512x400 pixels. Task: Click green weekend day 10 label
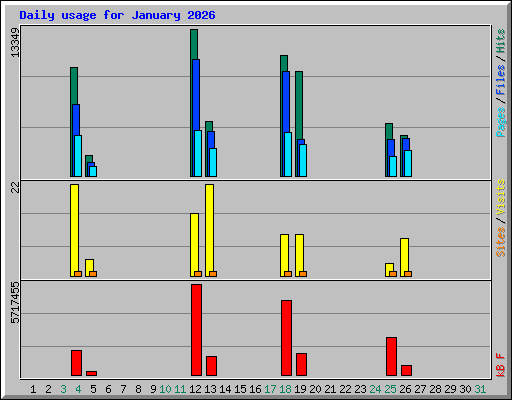pos(165,389)
